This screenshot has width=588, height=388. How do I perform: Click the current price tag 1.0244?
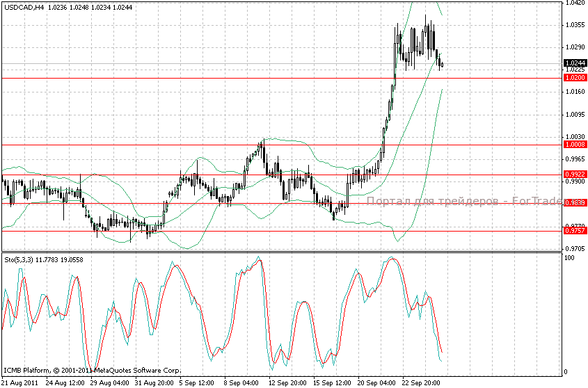(x=574, y=63)
